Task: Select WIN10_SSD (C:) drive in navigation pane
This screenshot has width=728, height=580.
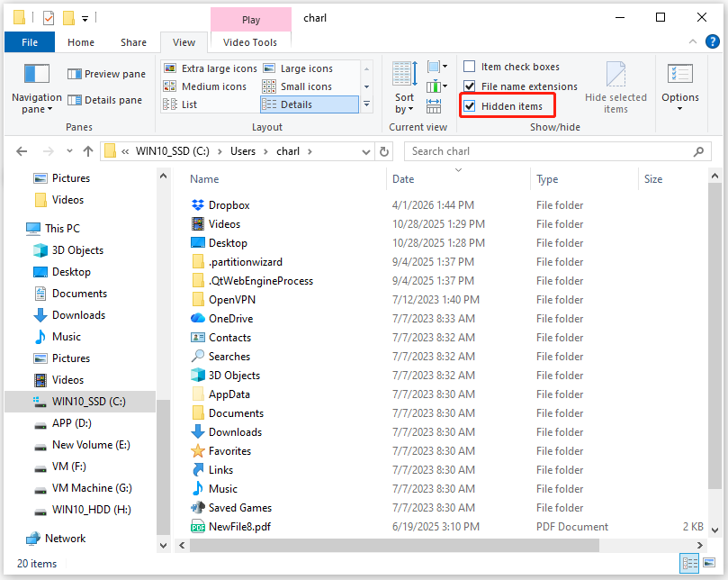Action: pyautogui.click(x=80, y=402)
